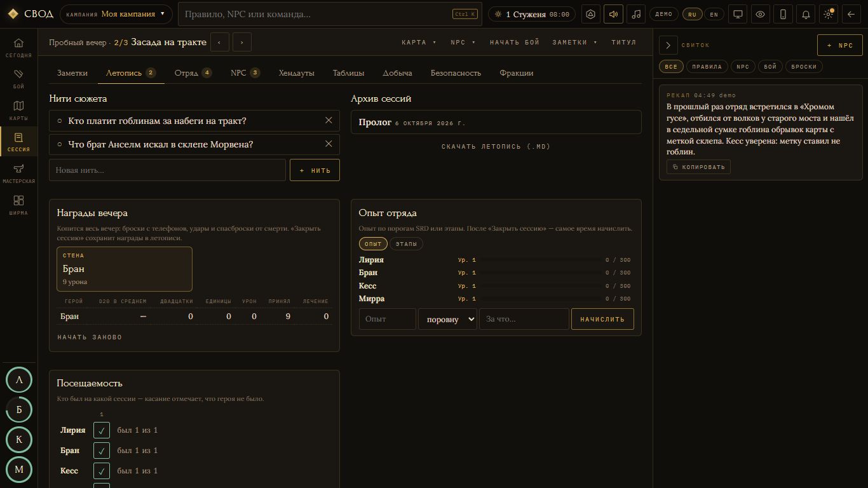Expand the Карта dropdown menu

[419, 42]
